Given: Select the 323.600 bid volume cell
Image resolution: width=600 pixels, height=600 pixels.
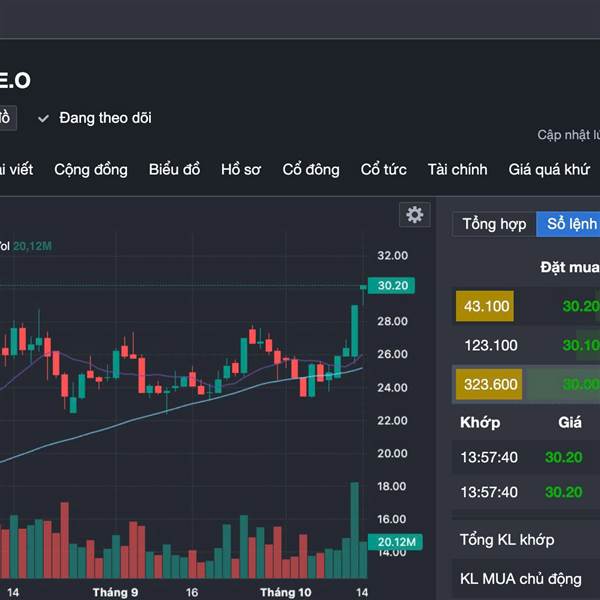Looking at the screenshot, I should [x=489, y=384].
